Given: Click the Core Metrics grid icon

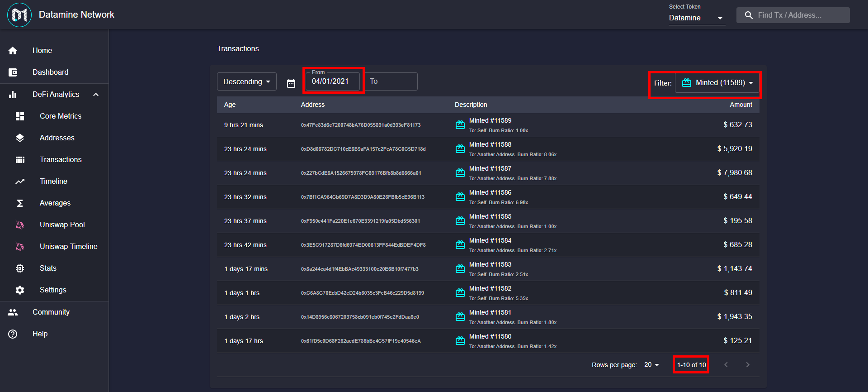Looking at the screenshot, I should pos(20,116).
